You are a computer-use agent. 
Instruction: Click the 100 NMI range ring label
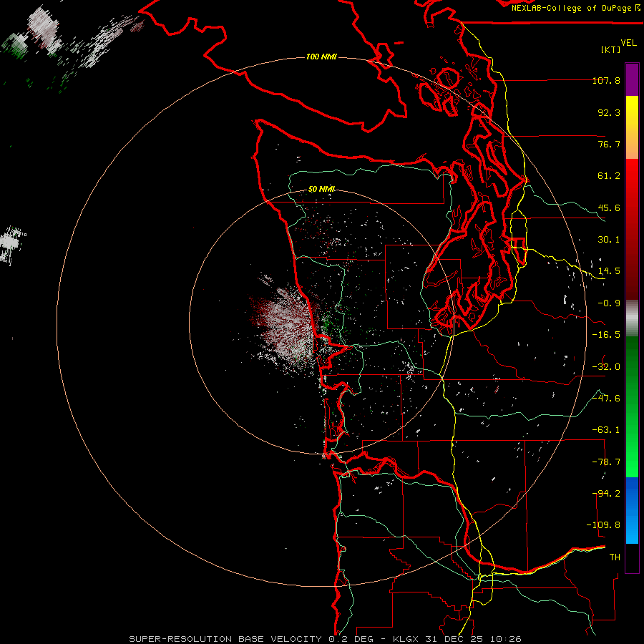pyautogui.click(x=321, y=57)
